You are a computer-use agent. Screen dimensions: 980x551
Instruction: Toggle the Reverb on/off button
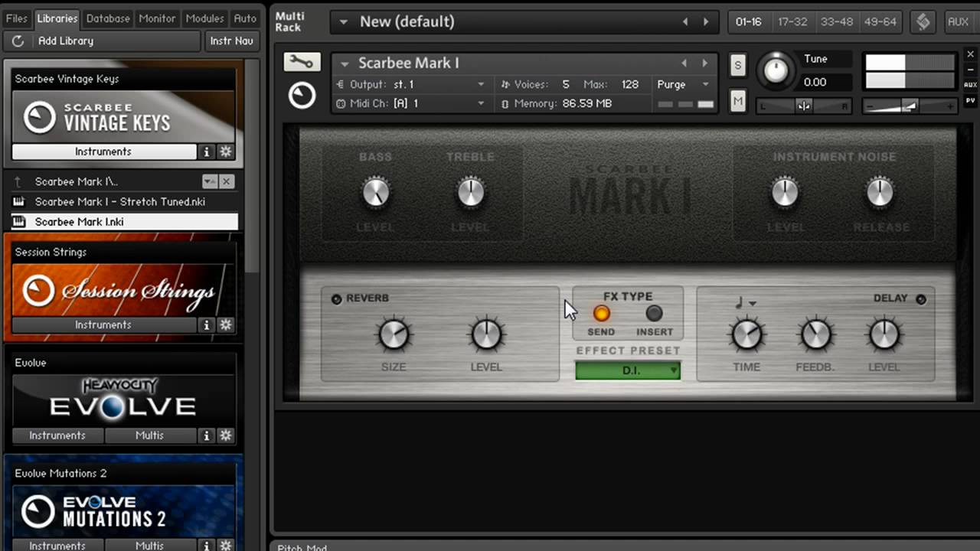click(337, 298)
